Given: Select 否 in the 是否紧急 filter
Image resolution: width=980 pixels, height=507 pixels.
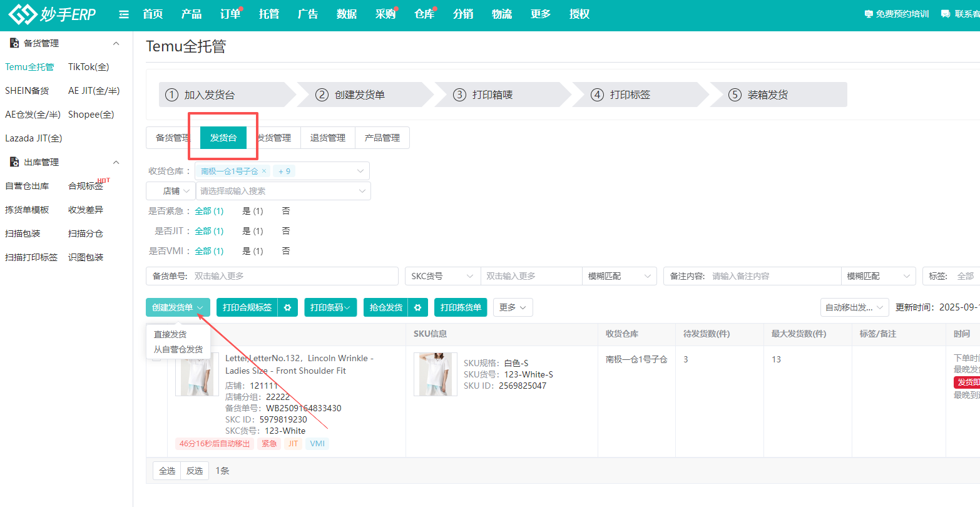Looking at the screenshot, I should tap(286, 211).
